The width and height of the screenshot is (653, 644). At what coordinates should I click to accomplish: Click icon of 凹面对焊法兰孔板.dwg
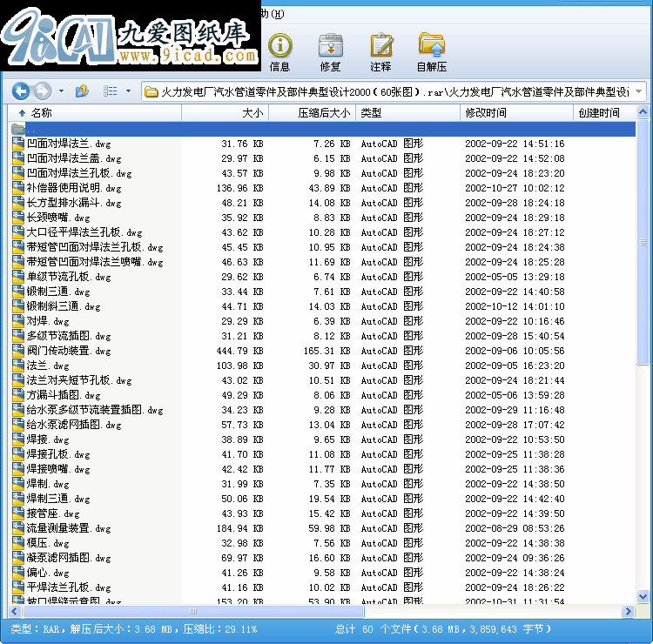tap(18, 173)
